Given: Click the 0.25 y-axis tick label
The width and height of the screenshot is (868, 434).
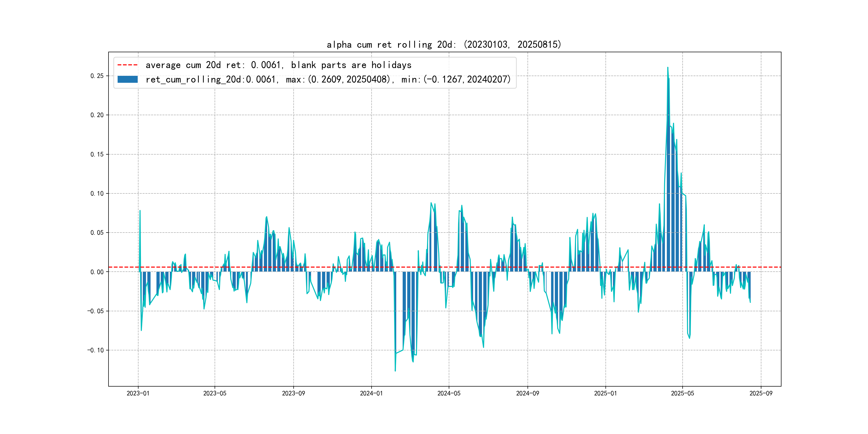Looking at the screenshot, I should pos(97,76).
